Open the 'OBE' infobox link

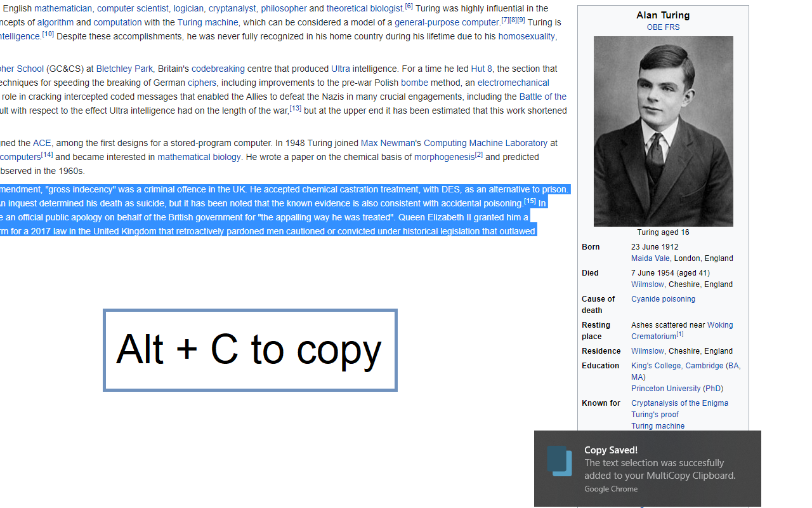654,27
